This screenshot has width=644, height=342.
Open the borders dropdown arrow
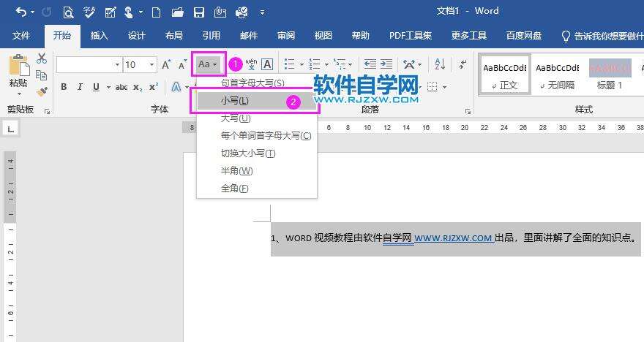coord(444,87)
